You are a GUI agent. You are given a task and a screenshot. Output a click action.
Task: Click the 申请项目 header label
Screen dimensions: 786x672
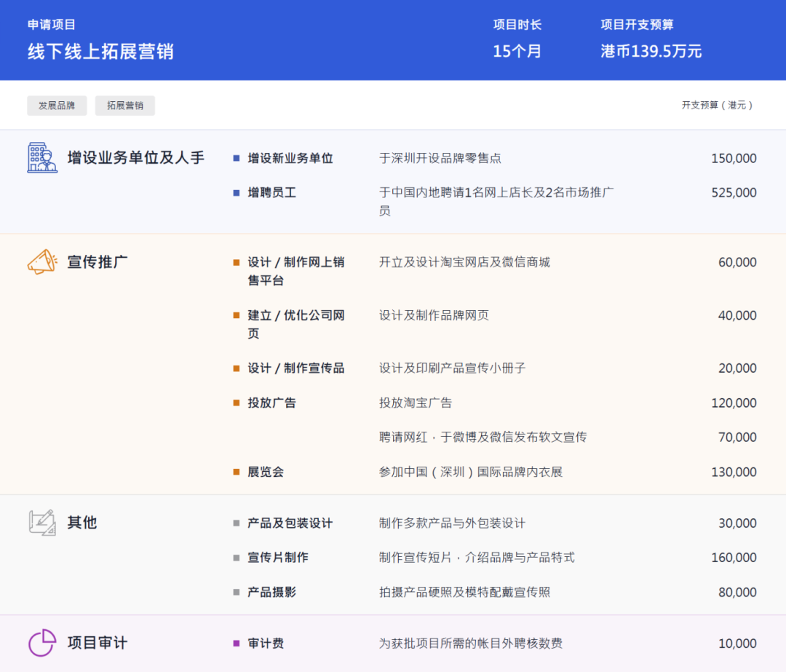(x=51, y=25)
